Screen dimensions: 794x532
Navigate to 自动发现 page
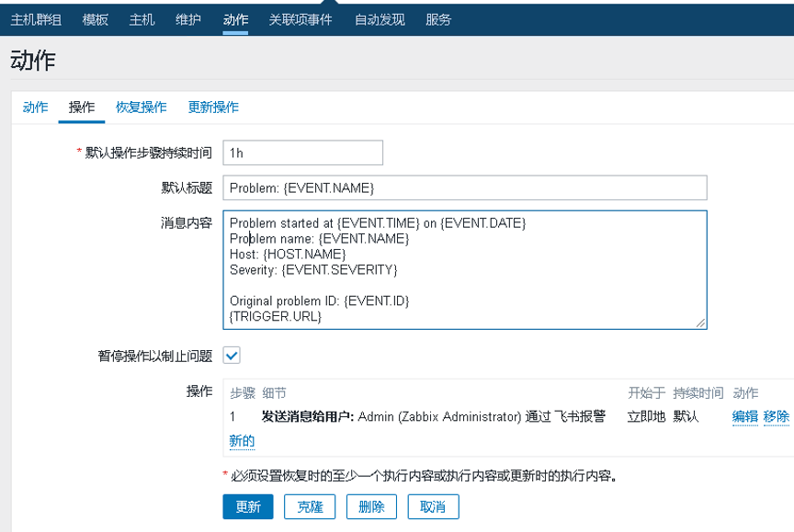(379, 19)
